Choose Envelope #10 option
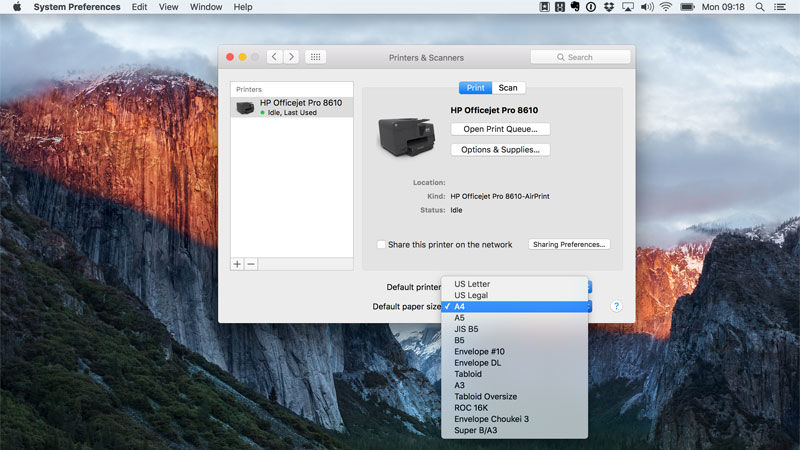The image size is (800, 450). coord(514,351)
